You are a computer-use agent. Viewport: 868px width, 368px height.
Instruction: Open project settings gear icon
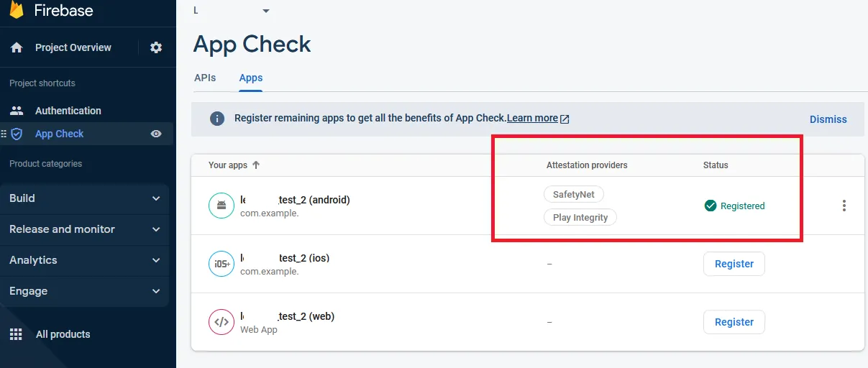156,47
